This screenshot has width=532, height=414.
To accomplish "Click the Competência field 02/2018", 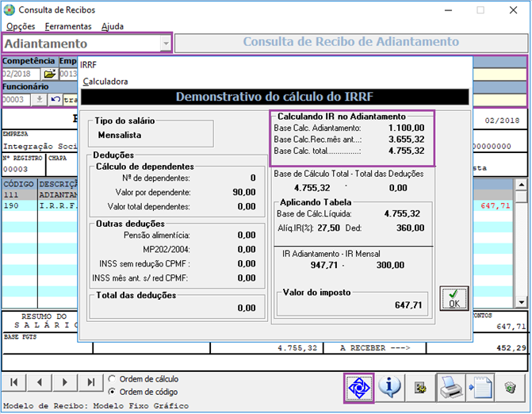I will coord(21,74).
